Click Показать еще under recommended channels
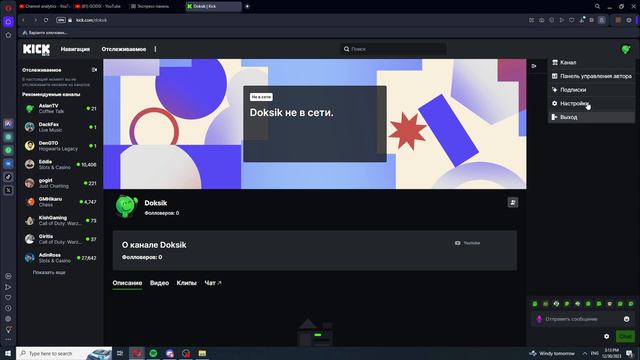This screenshot has height=360, width=640. point(49,272)
